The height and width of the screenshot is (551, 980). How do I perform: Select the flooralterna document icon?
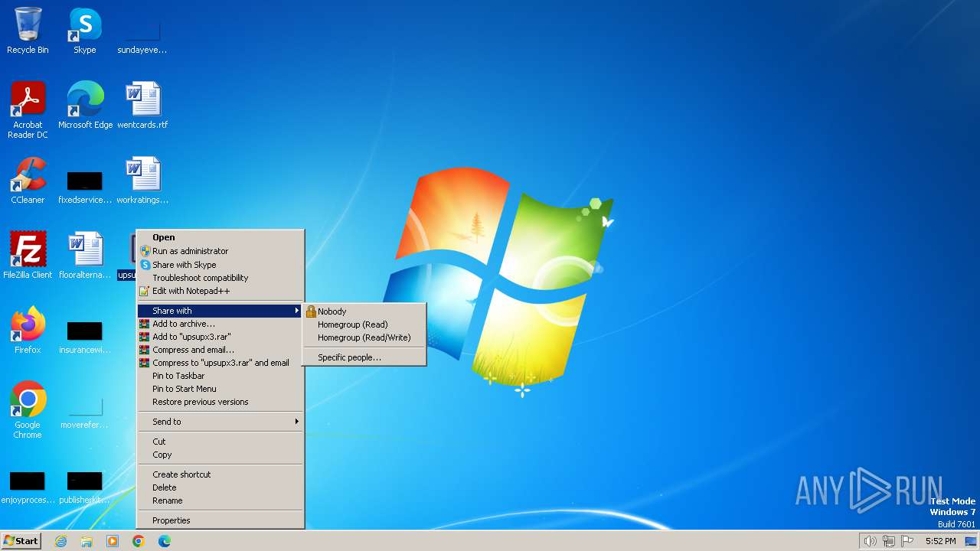85,256
